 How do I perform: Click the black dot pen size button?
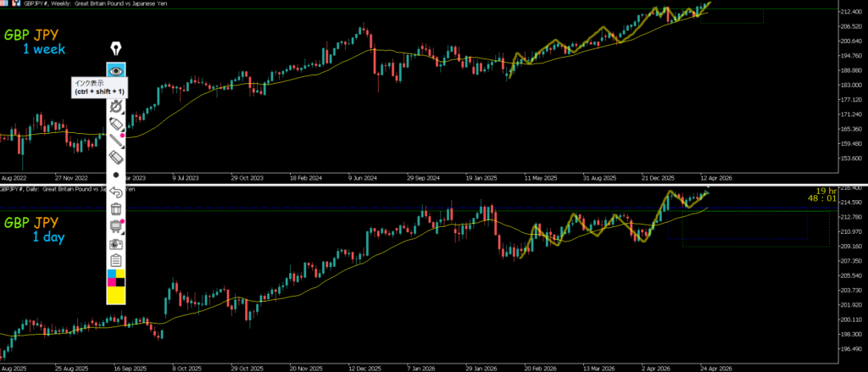point(116,175)
